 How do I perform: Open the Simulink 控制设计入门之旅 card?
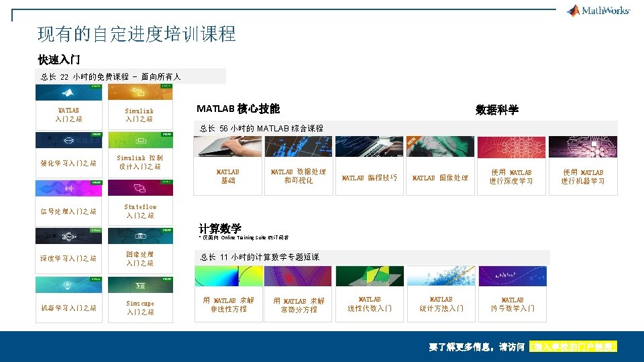point(140,155)
